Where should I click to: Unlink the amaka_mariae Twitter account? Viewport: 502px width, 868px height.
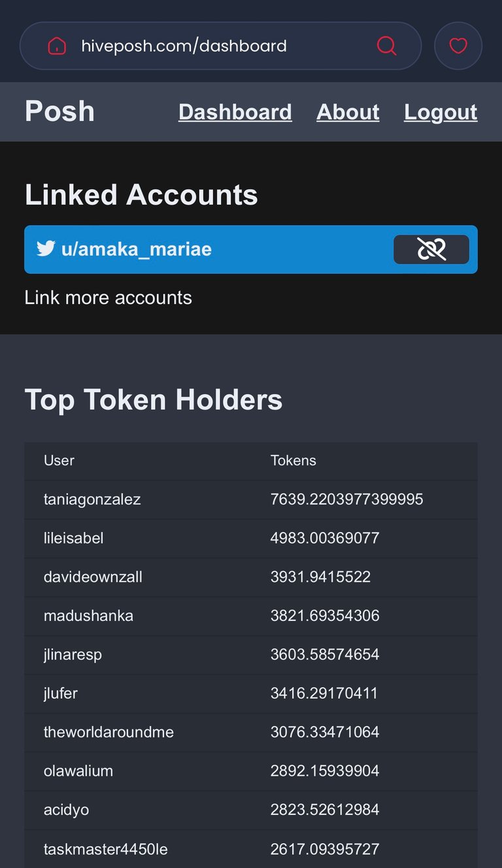click(431, 249)
